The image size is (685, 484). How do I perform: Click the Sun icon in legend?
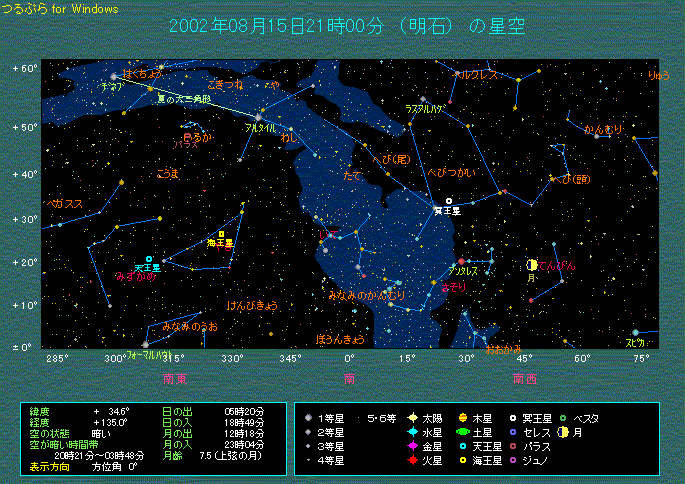click(411, 416)
